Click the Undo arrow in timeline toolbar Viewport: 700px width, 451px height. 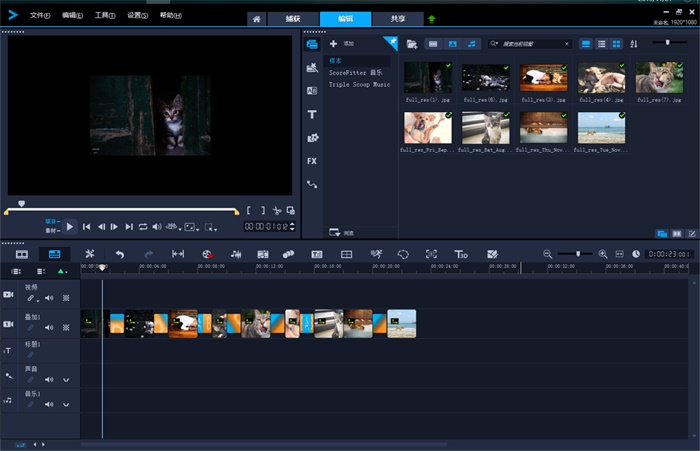pyautogui.click(x=119, y=255)
